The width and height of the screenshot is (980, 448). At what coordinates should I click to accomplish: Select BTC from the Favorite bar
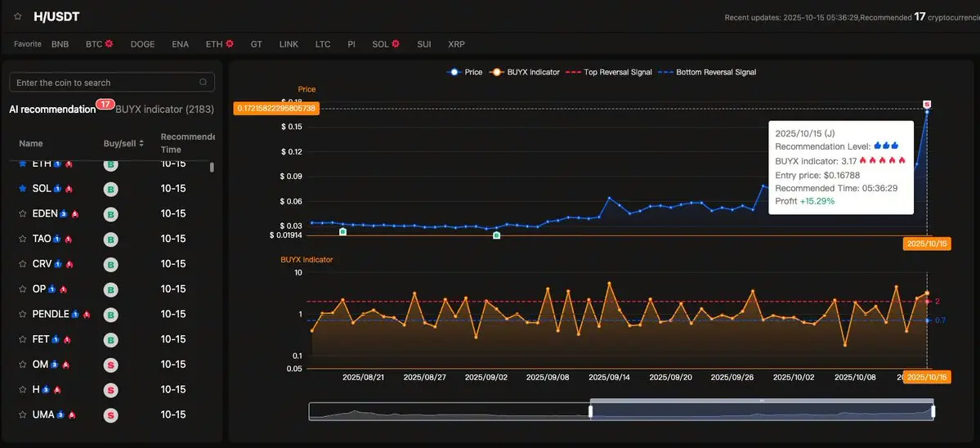(94, 44)
